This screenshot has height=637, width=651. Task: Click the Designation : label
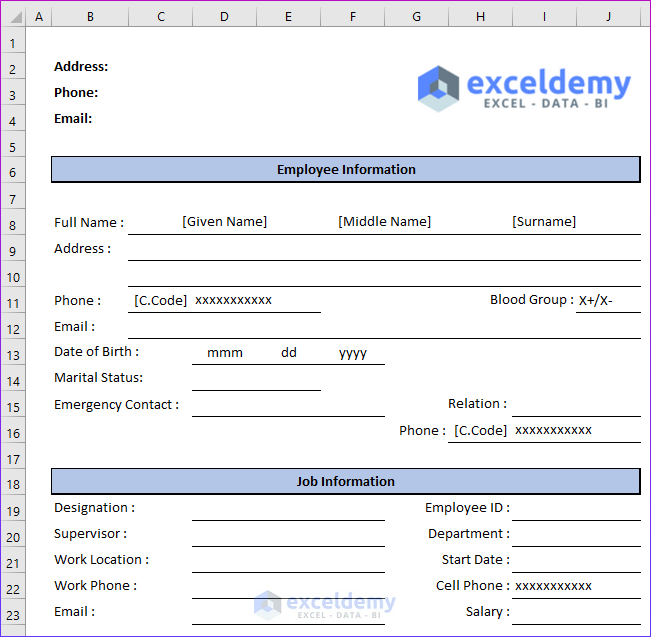point(94,508)
